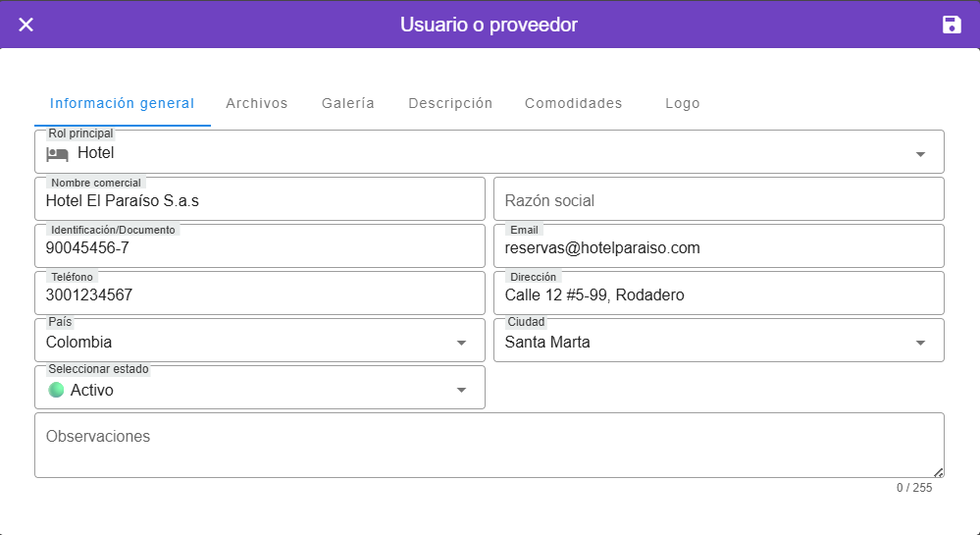The image size is (980, 535).
Task: Open the País dropdown arrow
Action: point(461,343)
